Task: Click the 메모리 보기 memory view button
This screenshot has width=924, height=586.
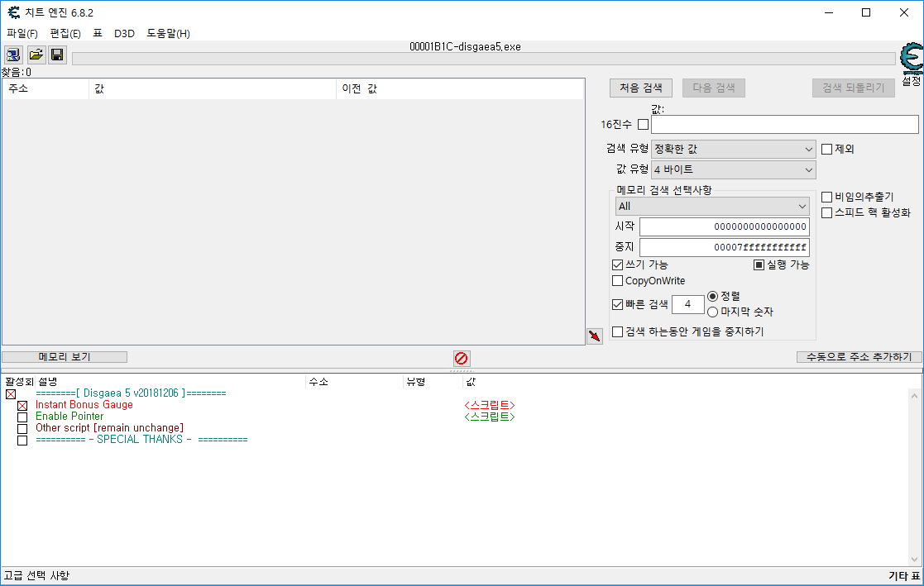Action: (x=65, y=357)
